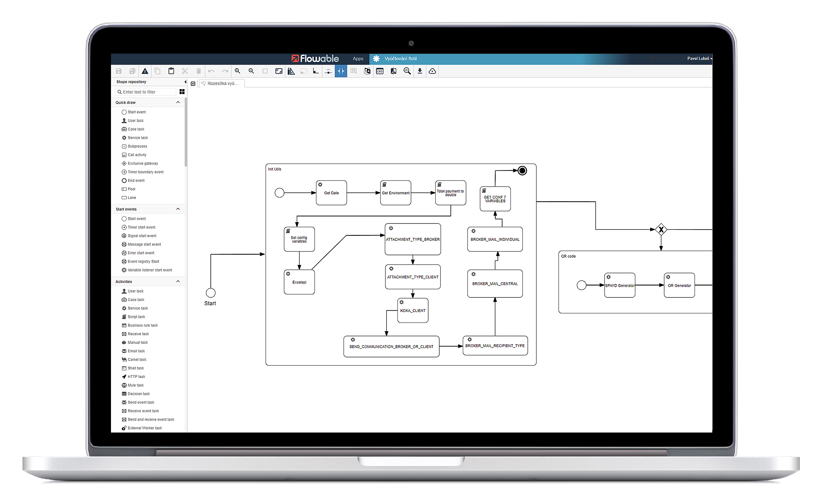The height and width of the screenshot is (504, 822).
Task: Select the ATTACHMENT_TYPE_BROKER service task
Action: coord(413,239)
